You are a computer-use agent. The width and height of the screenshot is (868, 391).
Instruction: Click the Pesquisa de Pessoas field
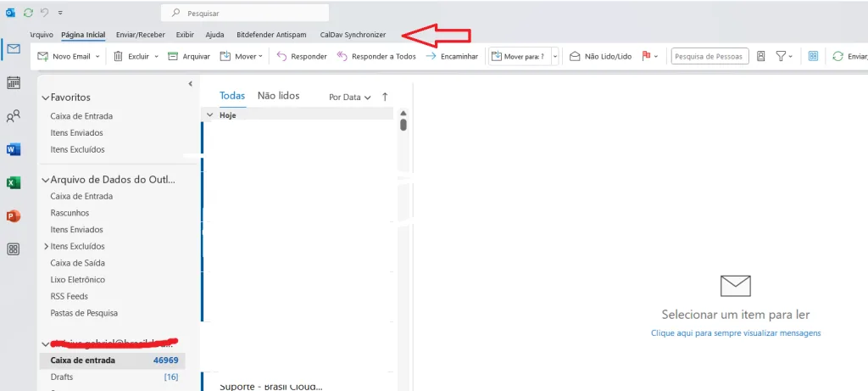click(x=709, y=57)
